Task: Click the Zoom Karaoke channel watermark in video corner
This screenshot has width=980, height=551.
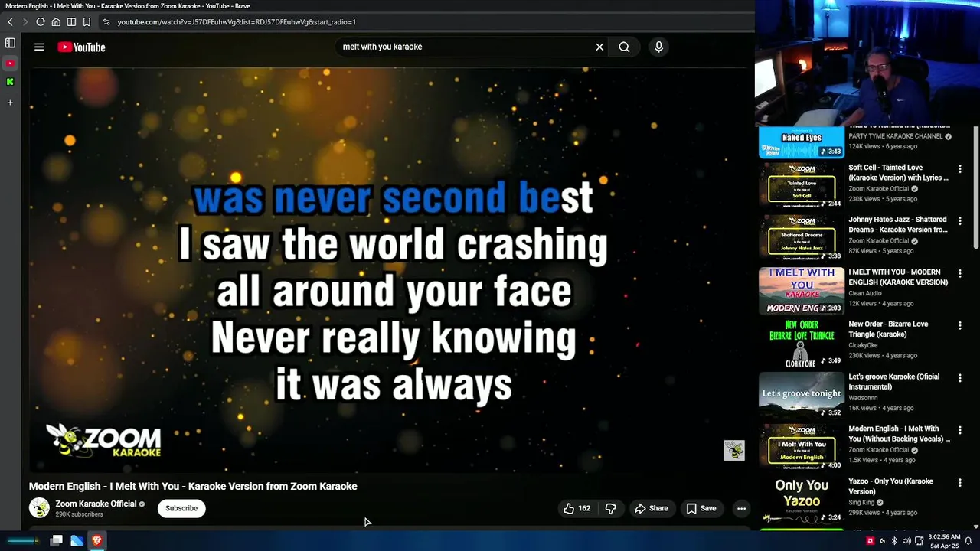Action: point(734,450)
